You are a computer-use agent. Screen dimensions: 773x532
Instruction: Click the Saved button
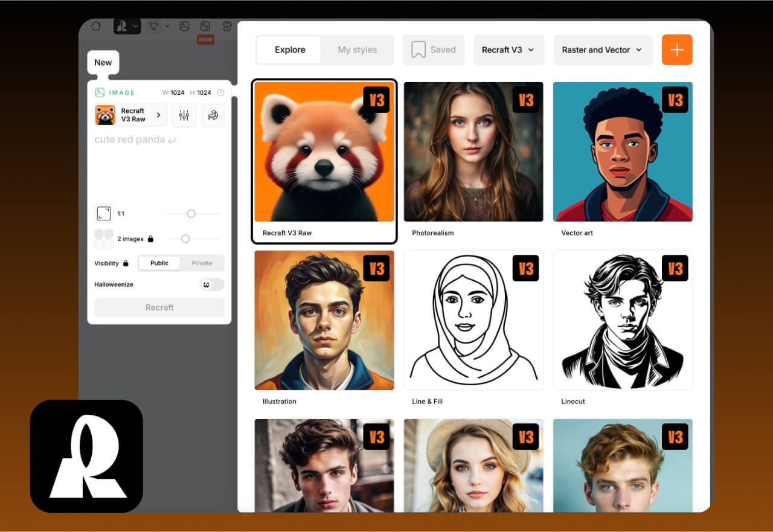[x=433, y=50]
